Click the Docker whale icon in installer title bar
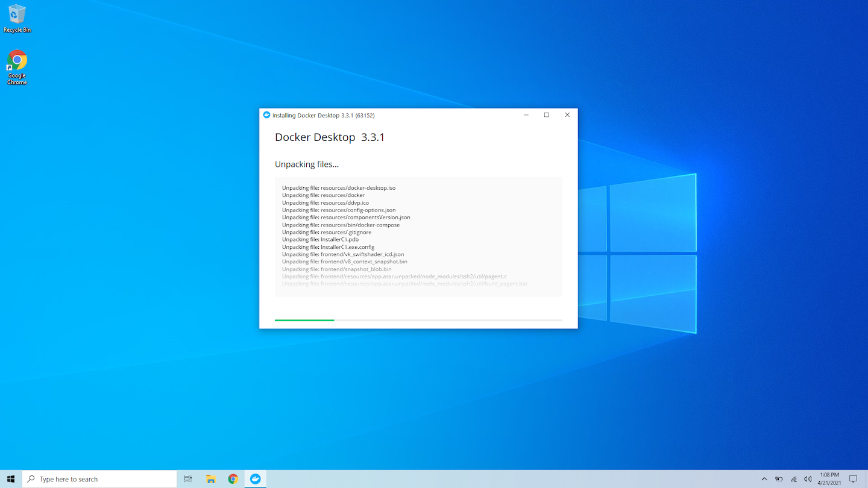868x488 pixels. point(267,114)
